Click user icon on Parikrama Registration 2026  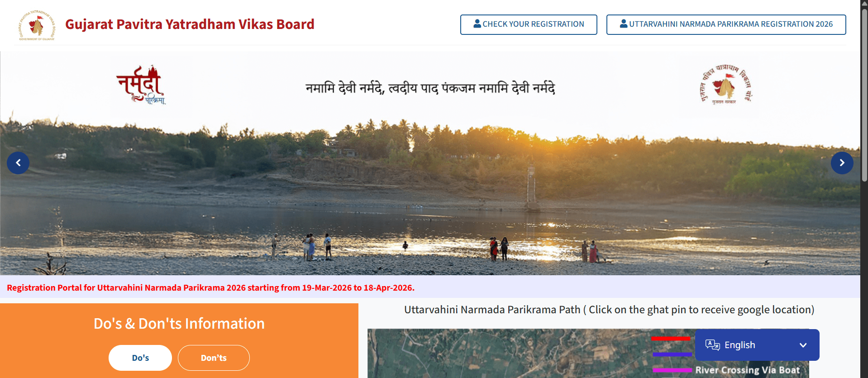(x=623, y=24)
